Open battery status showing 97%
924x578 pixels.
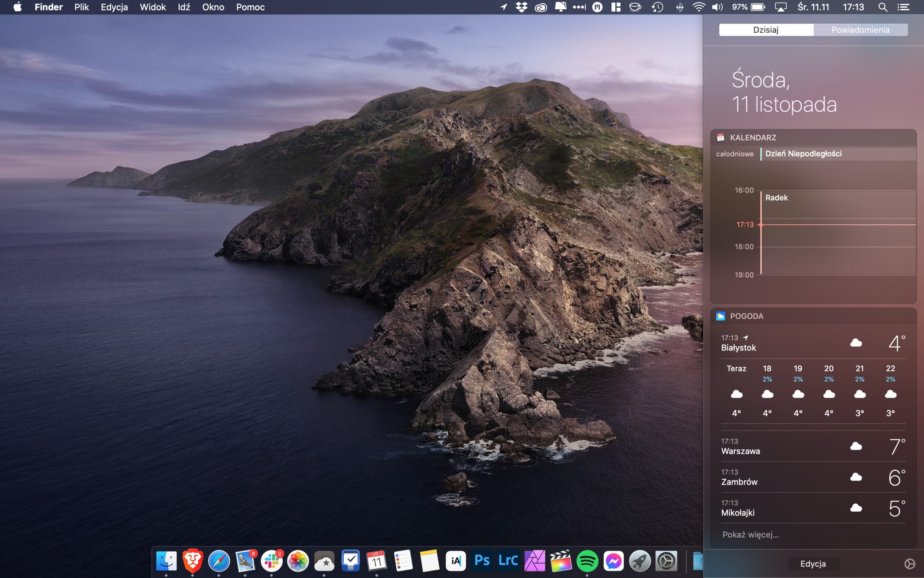tap(748, 7)
